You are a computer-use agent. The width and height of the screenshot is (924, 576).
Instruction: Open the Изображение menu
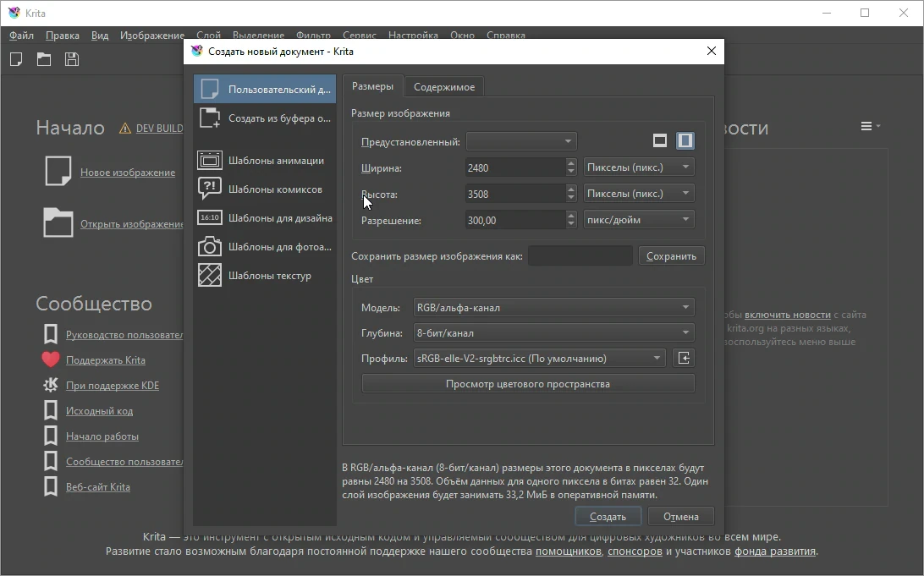click(x=152, y=36)
